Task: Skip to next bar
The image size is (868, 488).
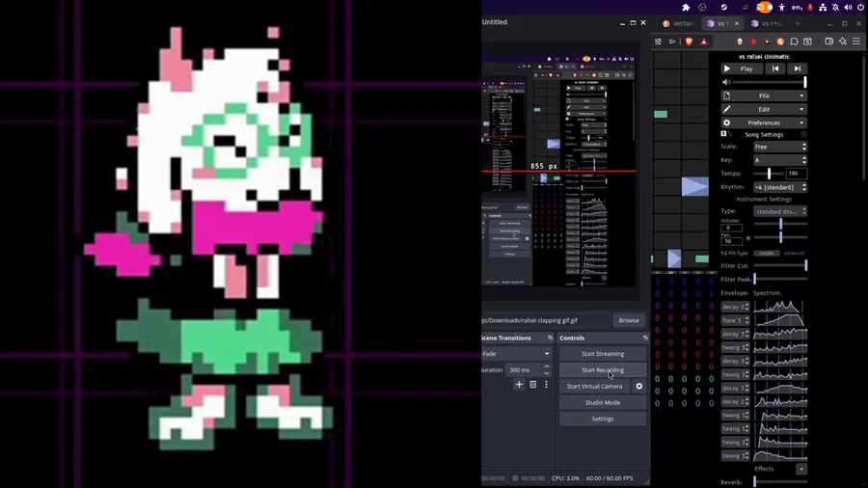Action: (798, 68)
